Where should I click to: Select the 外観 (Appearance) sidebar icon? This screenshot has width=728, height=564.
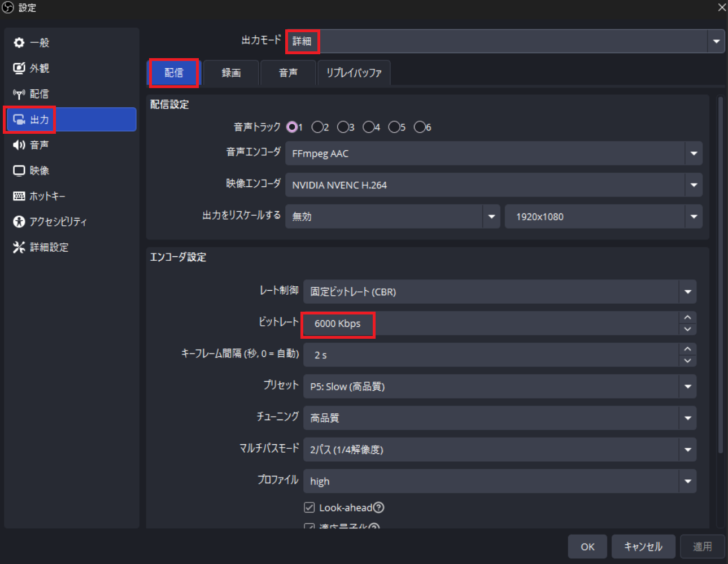[19, 68]
